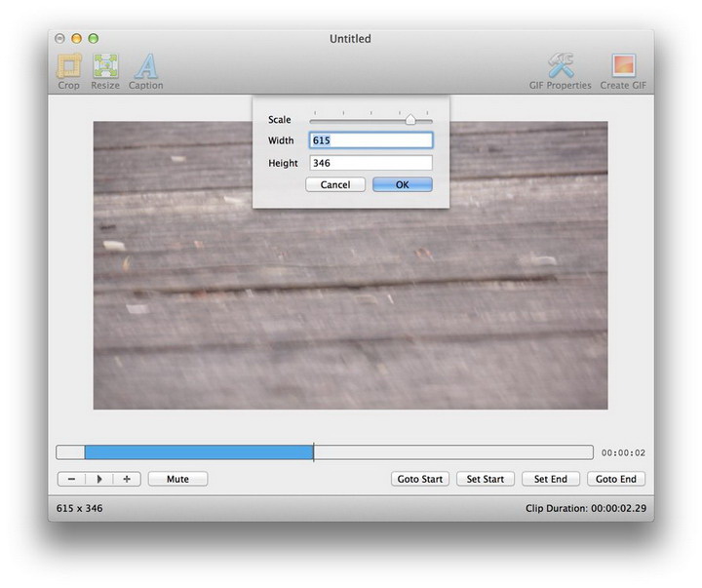The height and width of the screenshot is (588, 702).
Task: Open GIF Properties settings
Action: tap(560, 66)
